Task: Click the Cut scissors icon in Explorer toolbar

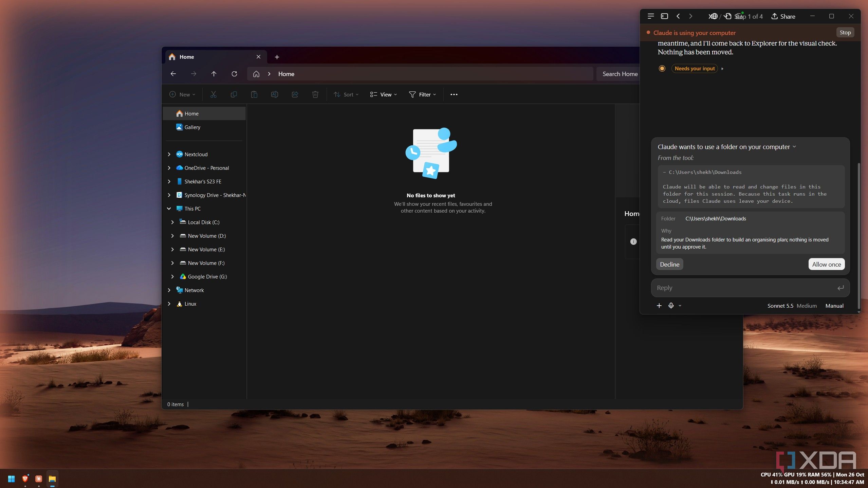Action: pos(213,94)
